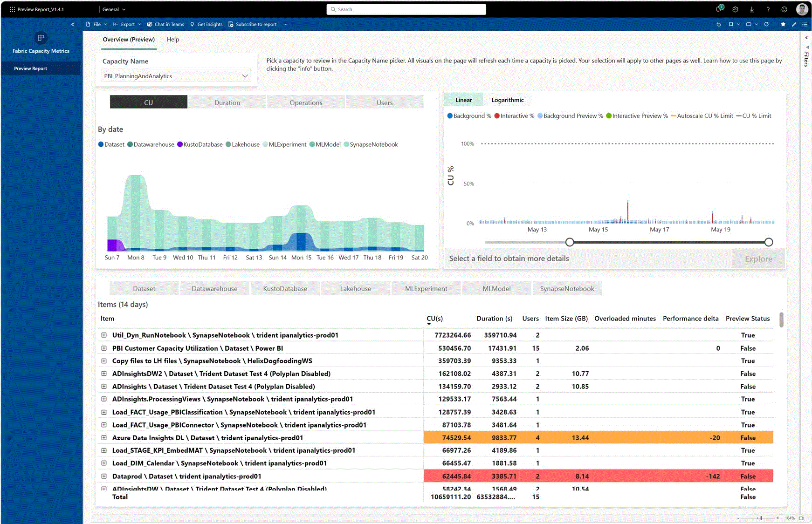Open the notifications bell
The width and height of the screenshot is (812, 524).
(x=718, y=9)
